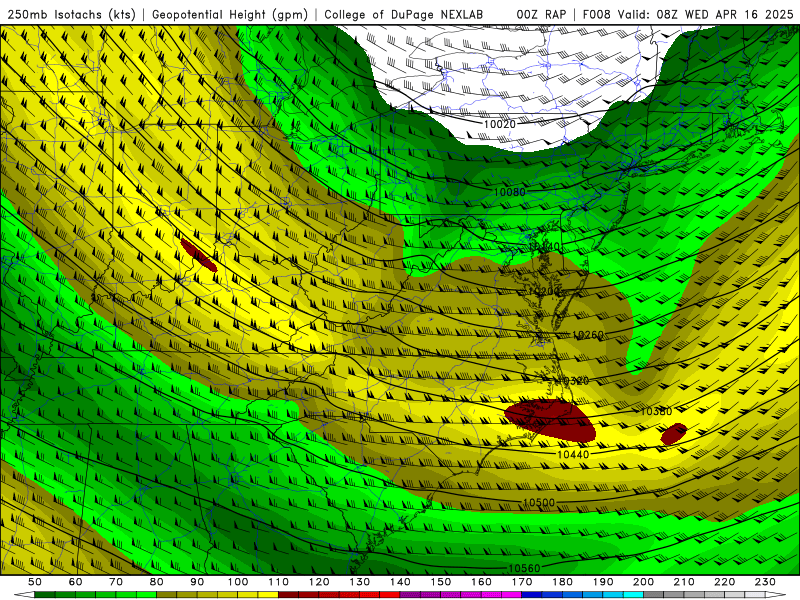
Task: Click the small maroon blob offshore in the Atlantic
Action: (x=673, y=434)
